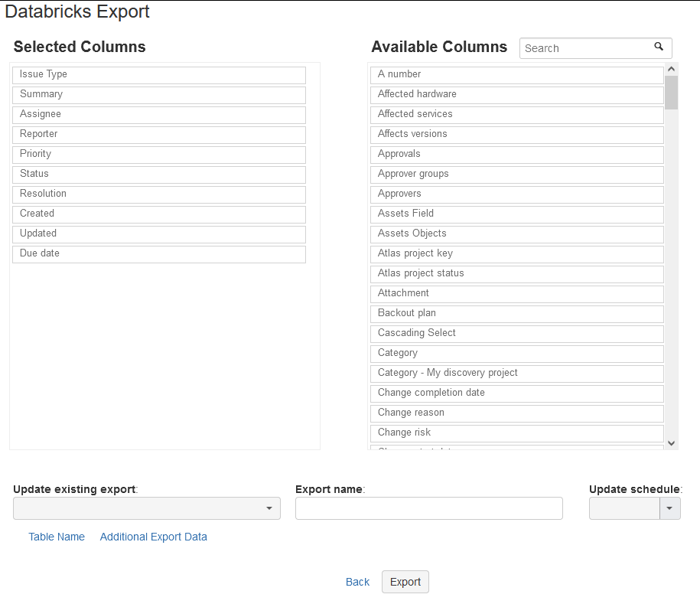Select the plain Category column

pos(517,354)
